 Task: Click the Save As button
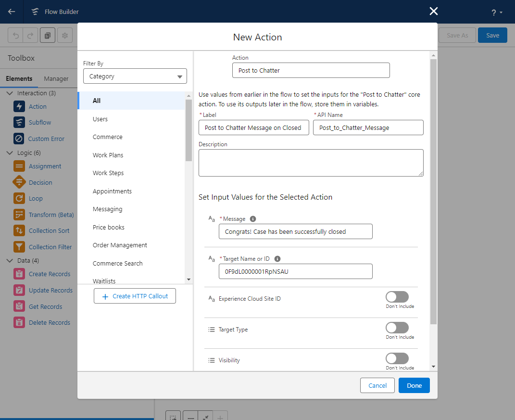tap(457, 35)
